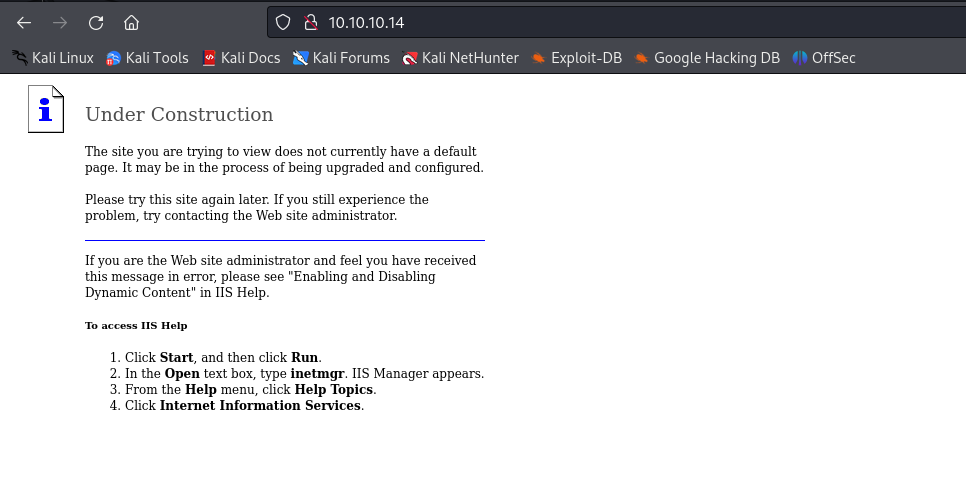Open the Kali Forums bookmark
This screenshot has height=494, width=966.
(341, 58)
